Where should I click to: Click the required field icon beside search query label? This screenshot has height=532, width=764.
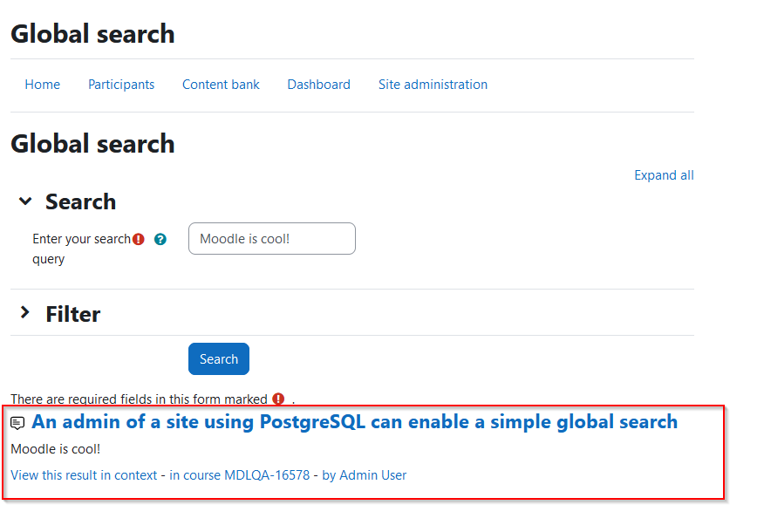pyautogui.click(x=139, y=239)
